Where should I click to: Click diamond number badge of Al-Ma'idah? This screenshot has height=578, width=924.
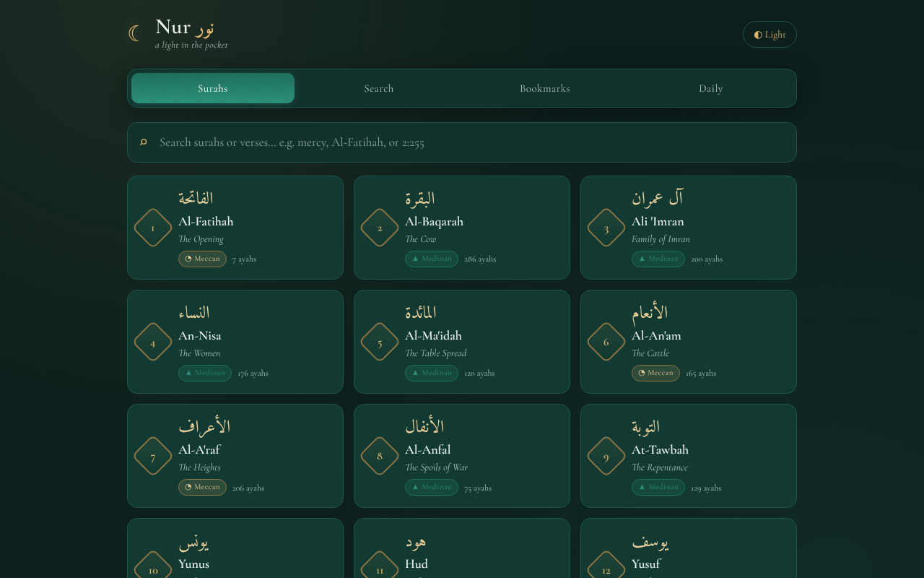[380, 342]
